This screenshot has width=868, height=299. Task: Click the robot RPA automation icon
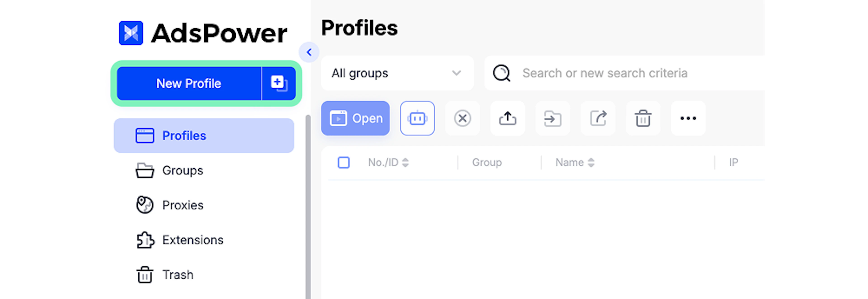(x=417, y=118)
